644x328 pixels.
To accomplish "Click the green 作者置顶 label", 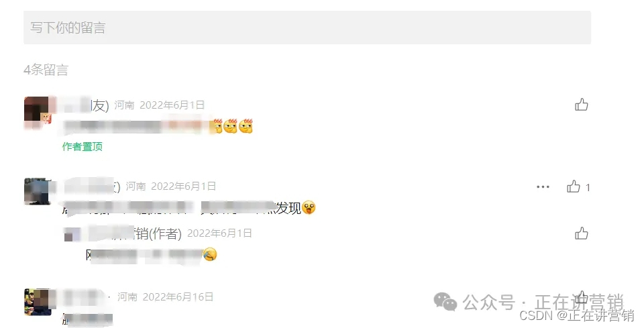I will [x=82, y=146].
